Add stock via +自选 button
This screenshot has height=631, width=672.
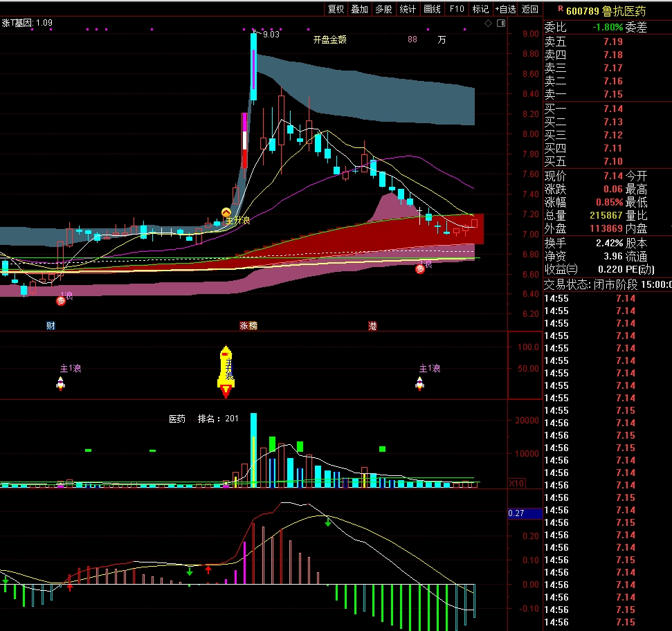[505, 9]
